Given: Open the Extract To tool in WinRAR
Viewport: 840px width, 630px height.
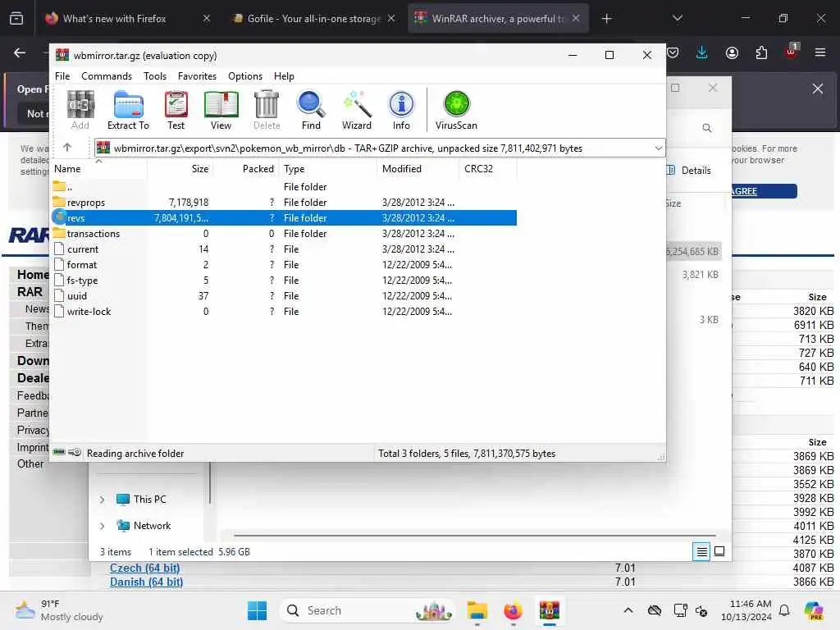Looking at the screenshot, I should (128, 111).
